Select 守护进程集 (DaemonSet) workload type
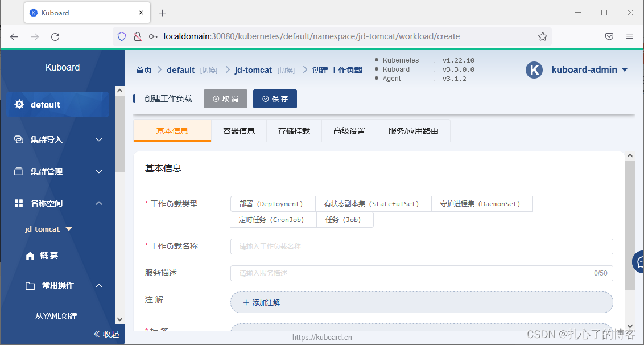This screenshot has height=345, width=644. coord(482,203)
